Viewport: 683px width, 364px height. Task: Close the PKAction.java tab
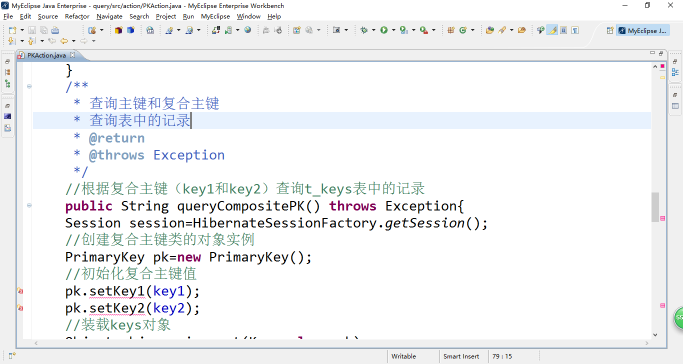click(72, 55)
